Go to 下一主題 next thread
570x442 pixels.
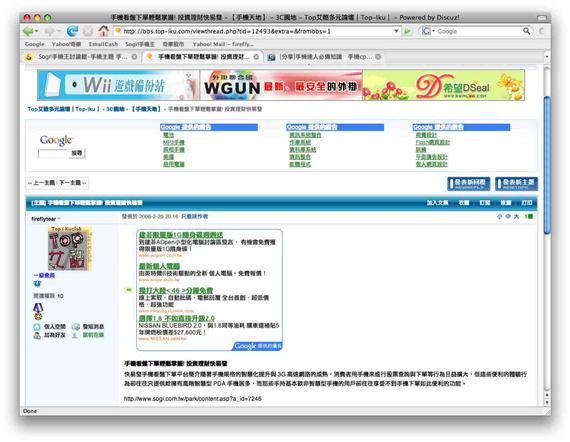tap(70, 183)
